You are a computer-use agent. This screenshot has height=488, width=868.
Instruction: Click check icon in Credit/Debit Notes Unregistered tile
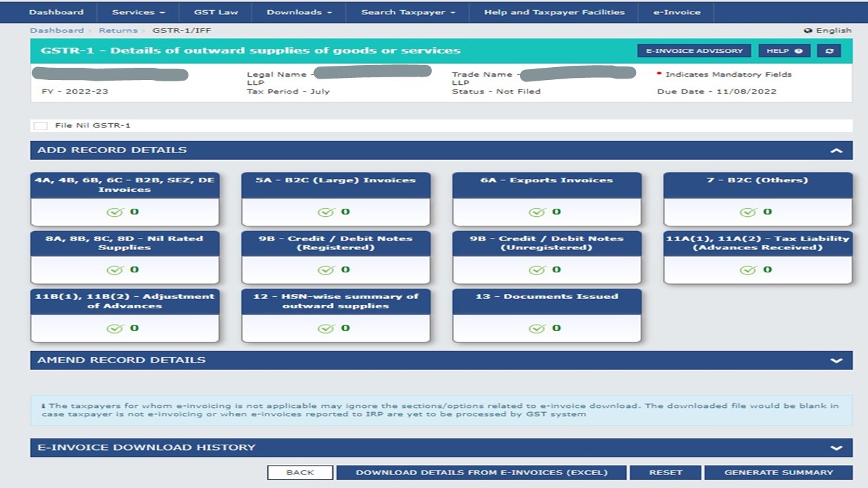(536, 270)
